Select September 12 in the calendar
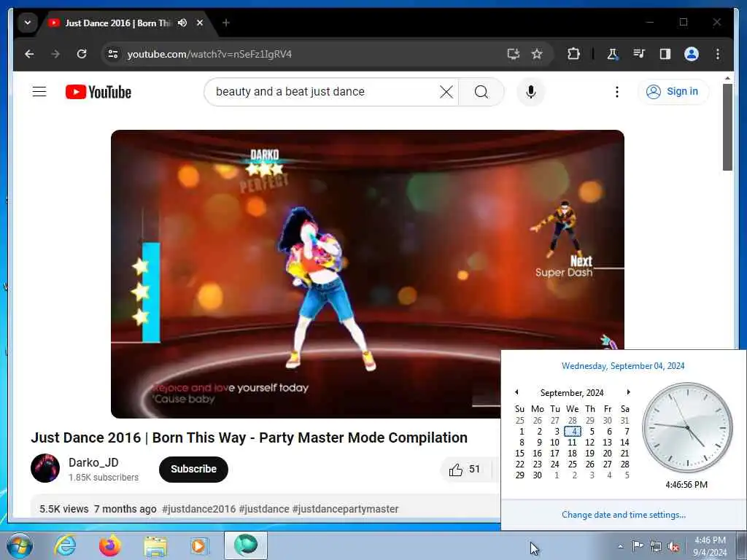Viewport: 747px width, 560px height. pyautogui.click(x=589, y=443)
